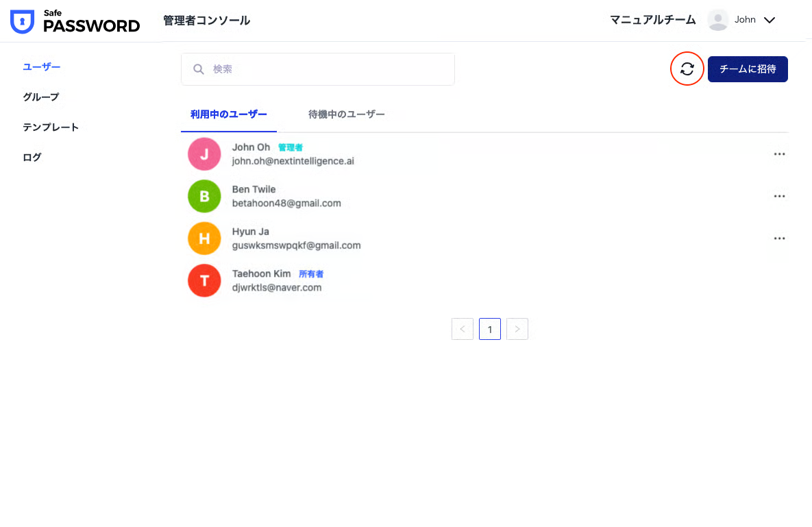Viewport: 812px width, 527px height.
Task: Open ログ in the sidebar
Action: (x=32, y=158)
